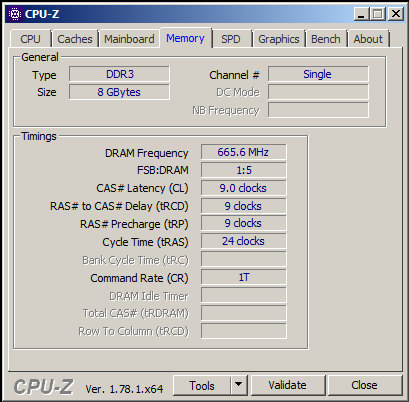The height and width of the screenshot is (402, 409).
Task: Click the tRCD 9 clocks value
Action: pos(244,206)
